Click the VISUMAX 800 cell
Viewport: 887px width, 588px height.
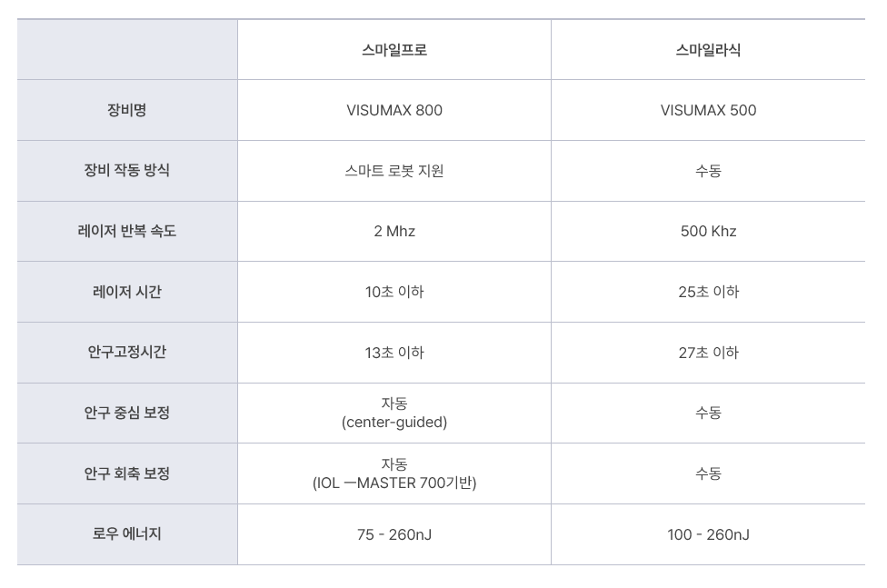[394, 110]
